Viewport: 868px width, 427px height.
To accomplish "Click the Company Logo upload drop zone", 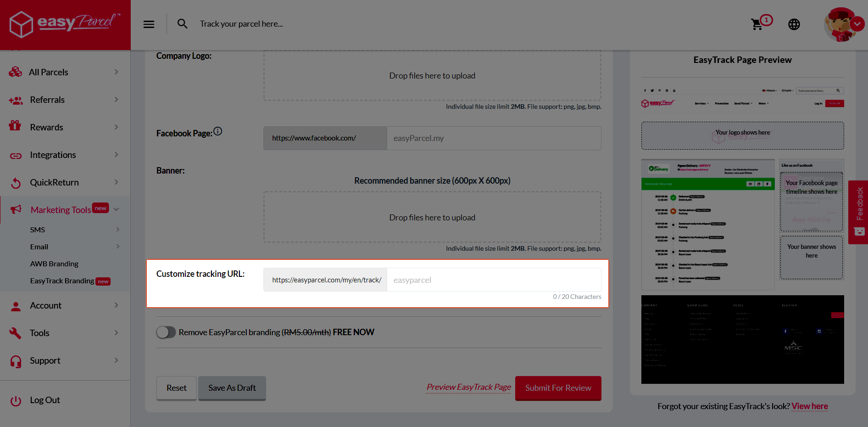I will (x=432, y=75).
